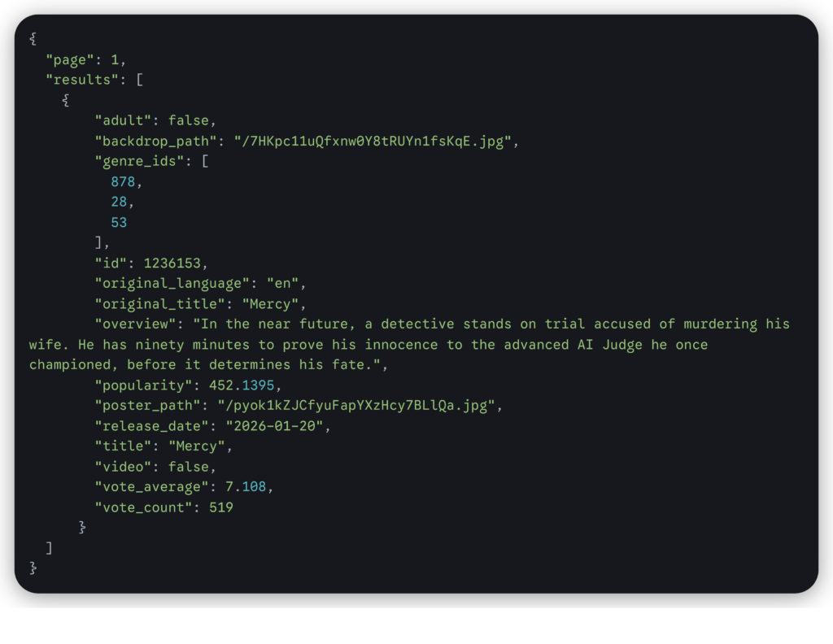Click the vote_count value 519
The height and width of the screenshot is (644, 833).
[220, 507]
